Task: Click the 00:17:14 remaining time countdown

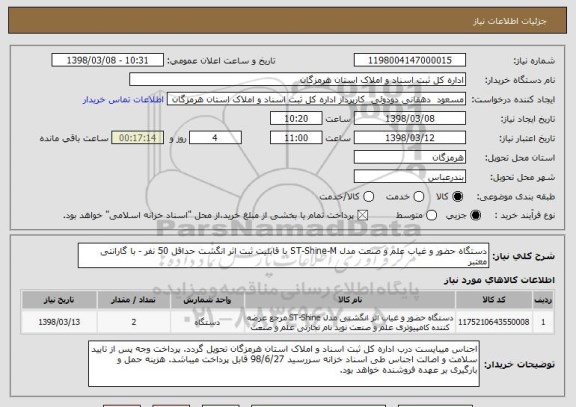Action: (x=138, y=138)
